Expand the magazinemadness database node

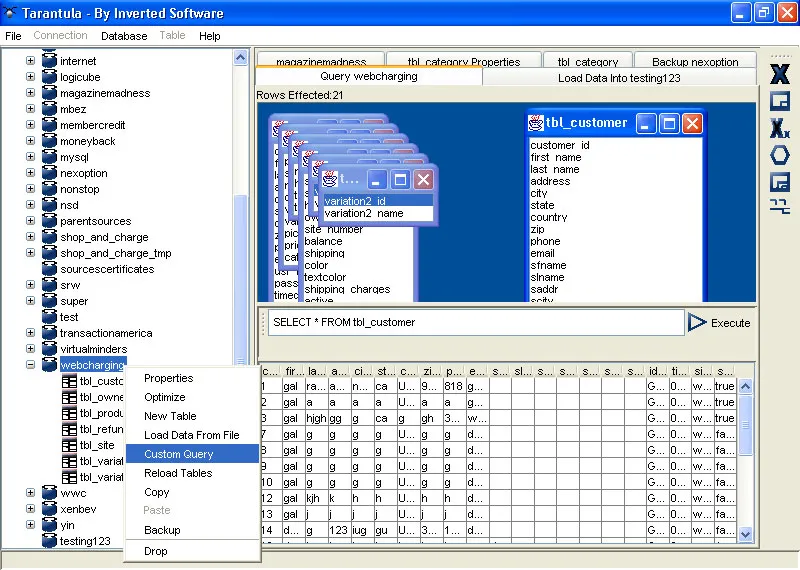point(30,93)
